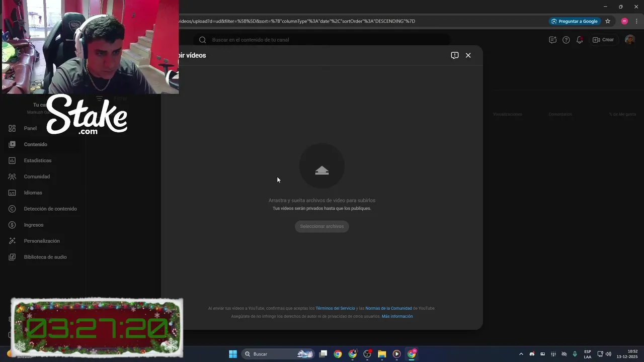
Task: Go to Comunidad in the sidebar
Action: (37, 176)
